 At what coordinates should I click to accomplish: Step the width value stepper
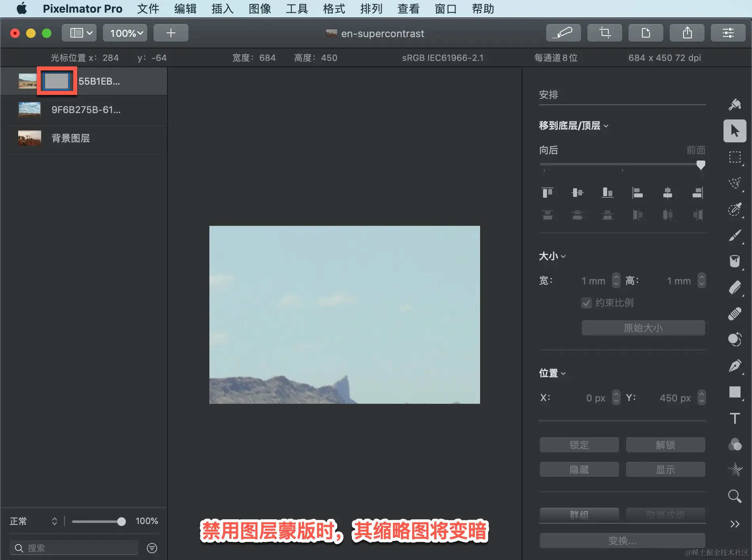[x=616, y=280]
